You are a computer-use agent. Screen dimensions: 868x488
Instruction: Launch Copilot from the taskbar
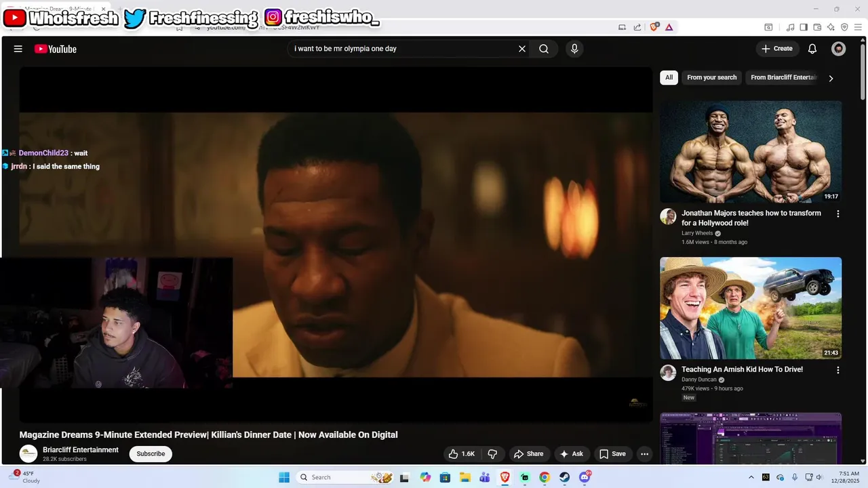tap(425, 477)
